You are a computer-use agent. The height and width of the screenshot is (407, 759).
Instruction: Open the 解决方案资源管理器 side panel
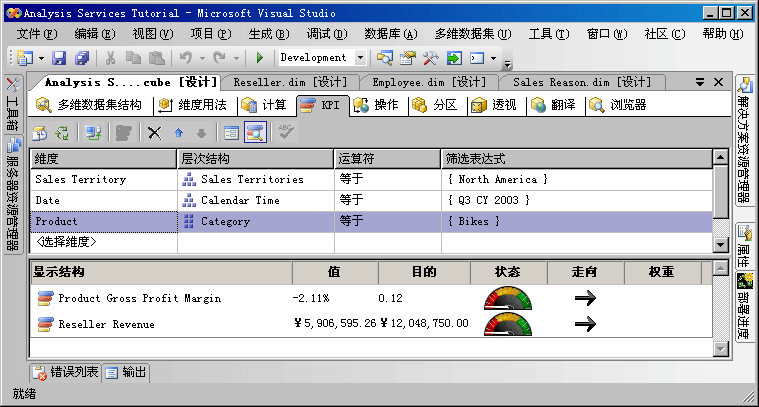[x=744, y=140]
